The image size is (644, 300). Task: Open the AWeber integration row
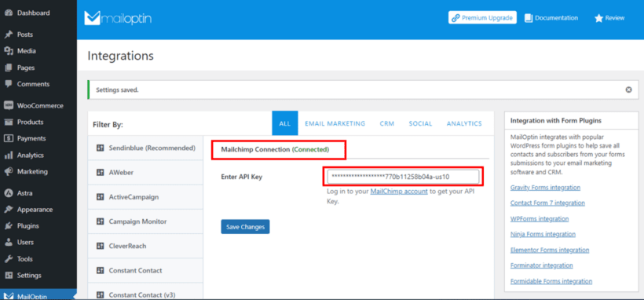145,173
